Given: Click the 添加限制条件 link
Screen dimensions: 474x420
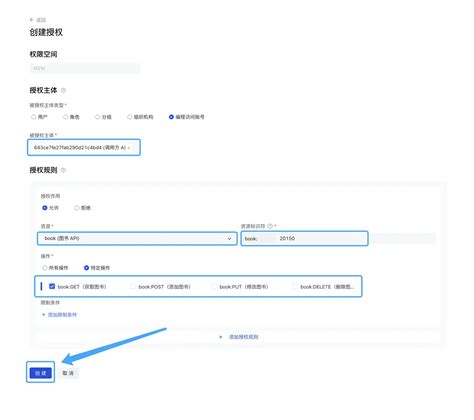Looking at the screenshot, I should coord(62,315).
